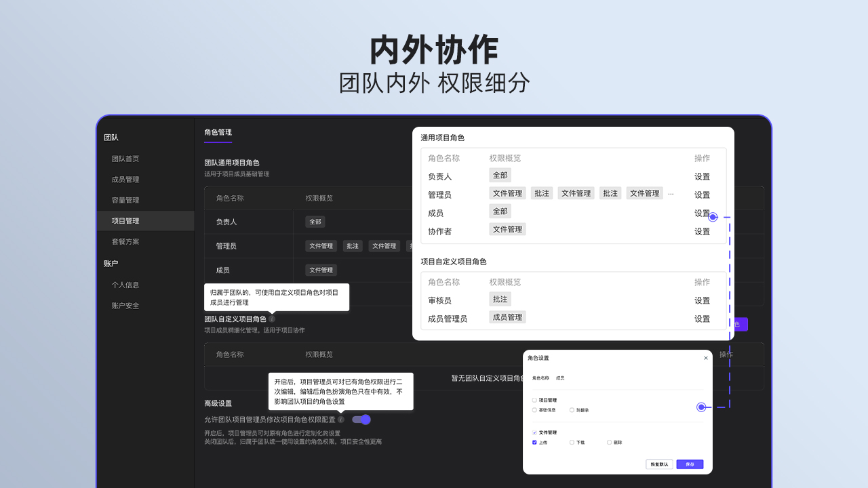
Task: Click the 保存 button
Action: 690,464
